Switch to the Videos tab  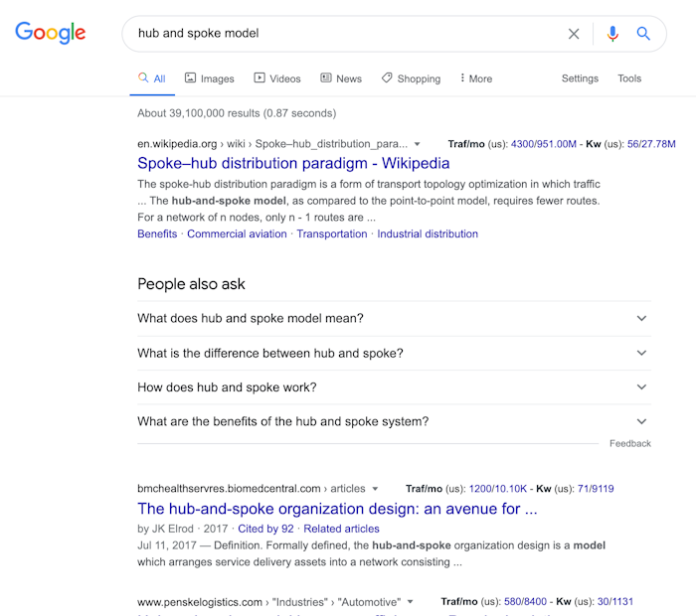(277, 78)
